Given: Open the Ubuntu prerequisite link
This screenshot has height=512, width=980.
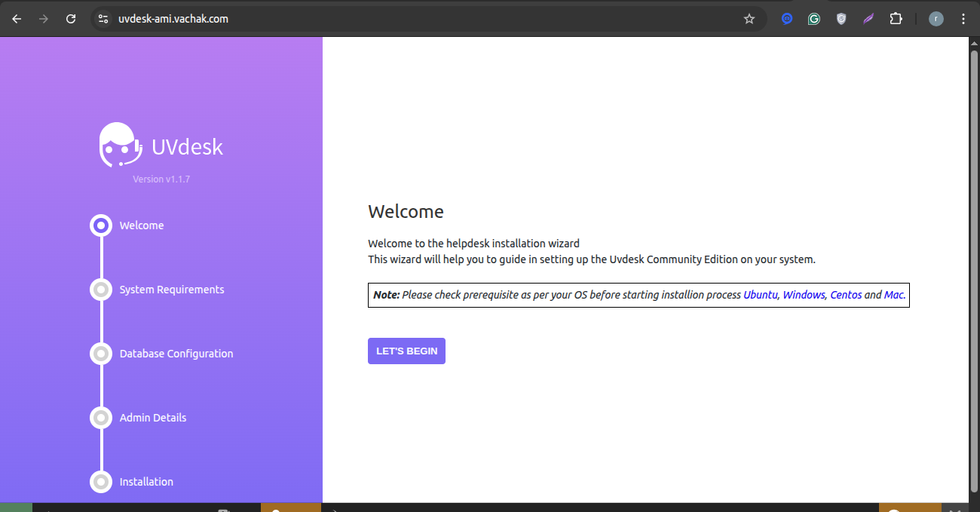Looking at the screenshot, I should 760,295.
